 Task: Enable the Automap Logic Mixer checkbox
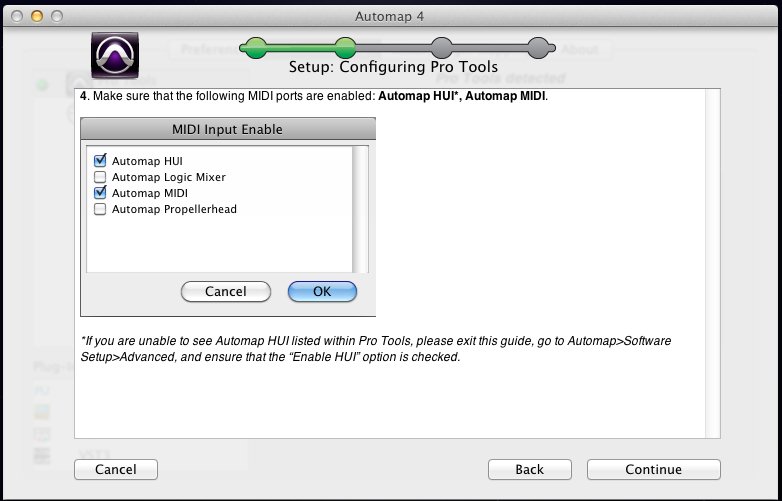(x=100, y=177)
